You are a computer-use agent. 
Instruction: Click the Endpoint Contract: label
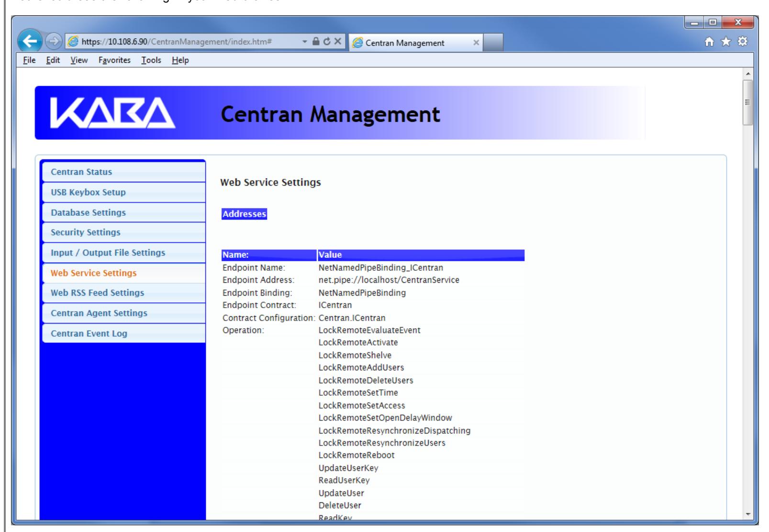click(x=259, y=305)
